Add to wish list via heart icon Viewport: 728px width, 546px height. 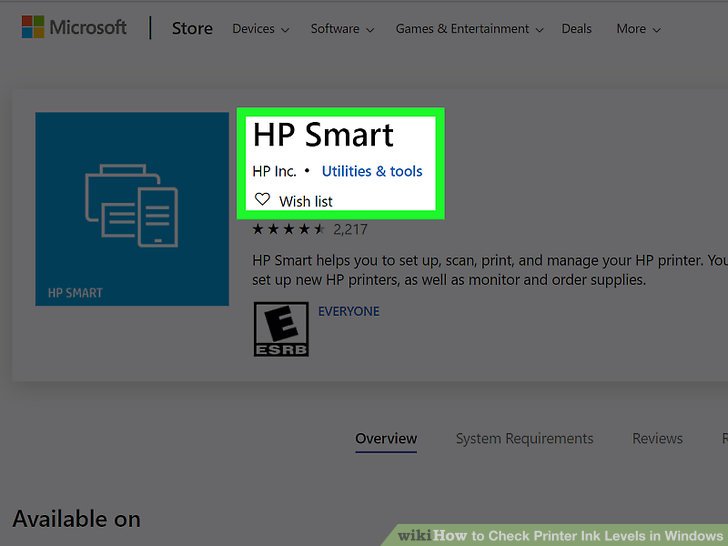[262, 200]
